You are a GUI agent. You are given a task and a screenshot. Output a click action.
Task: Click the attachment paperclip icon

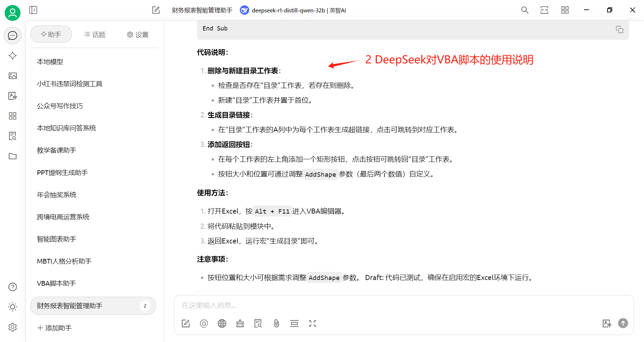pos(276,324)
